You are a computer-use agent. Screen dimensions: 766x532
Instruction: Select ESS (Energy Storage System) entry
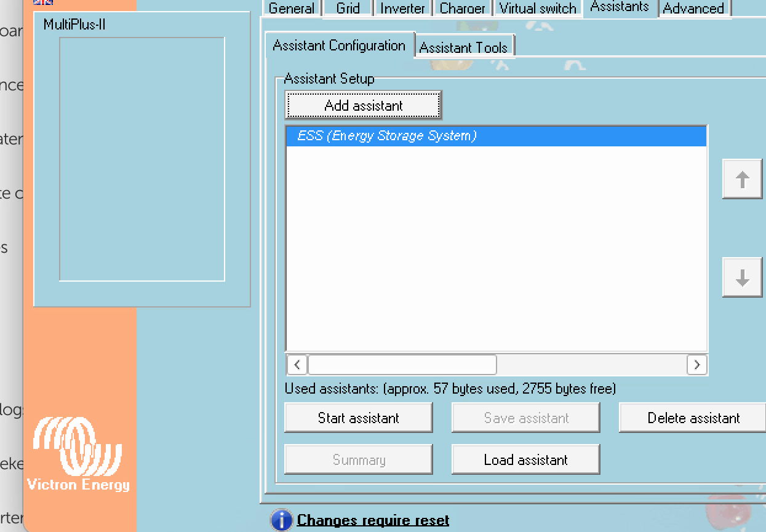(x=497, y=136)
